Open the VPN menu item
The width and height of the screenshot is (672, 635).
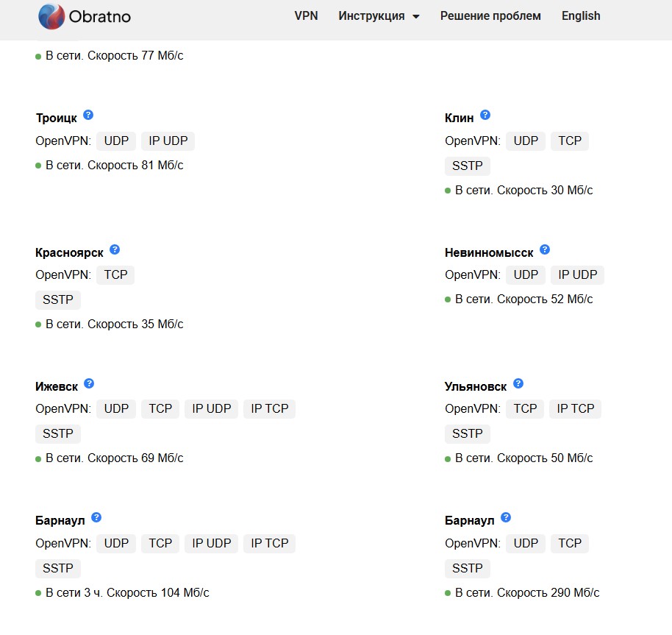point(306,16)
